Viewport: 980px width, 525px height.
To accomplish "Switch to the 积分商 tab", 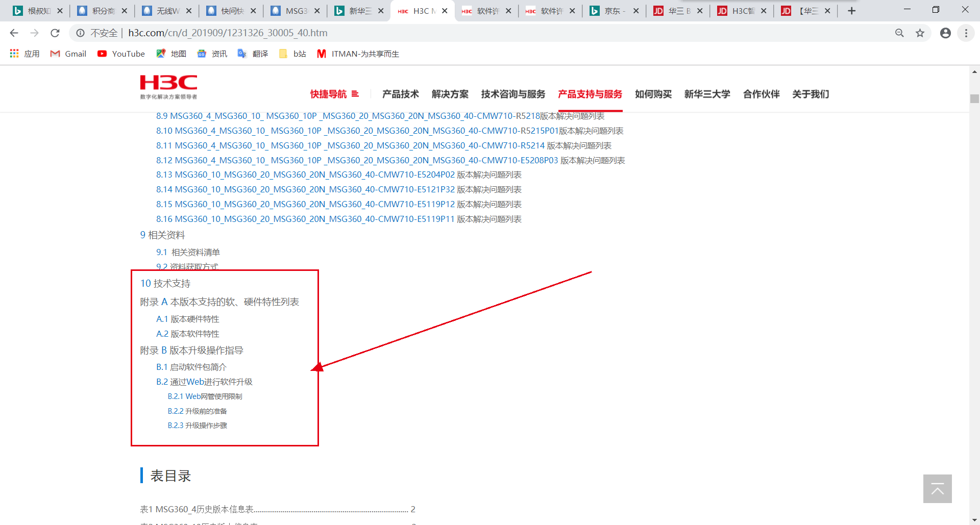I will 102,11.
